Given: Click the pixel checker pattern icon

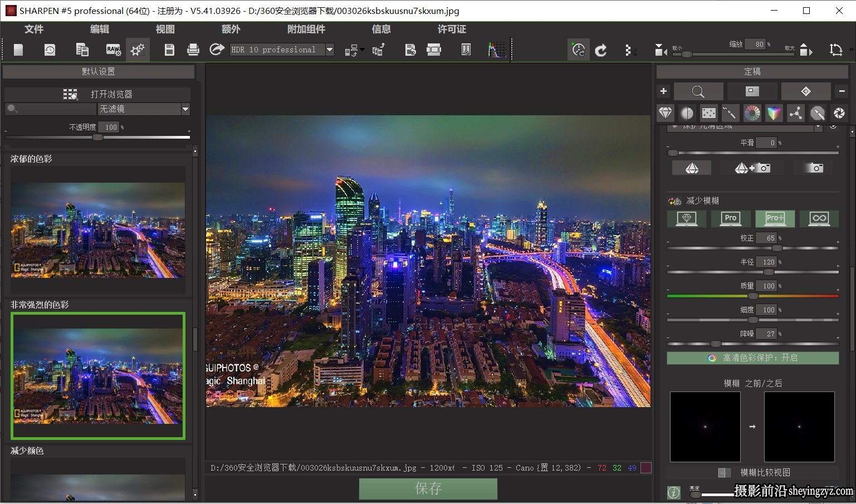Looking at the screenshot, I should (629, 51).
